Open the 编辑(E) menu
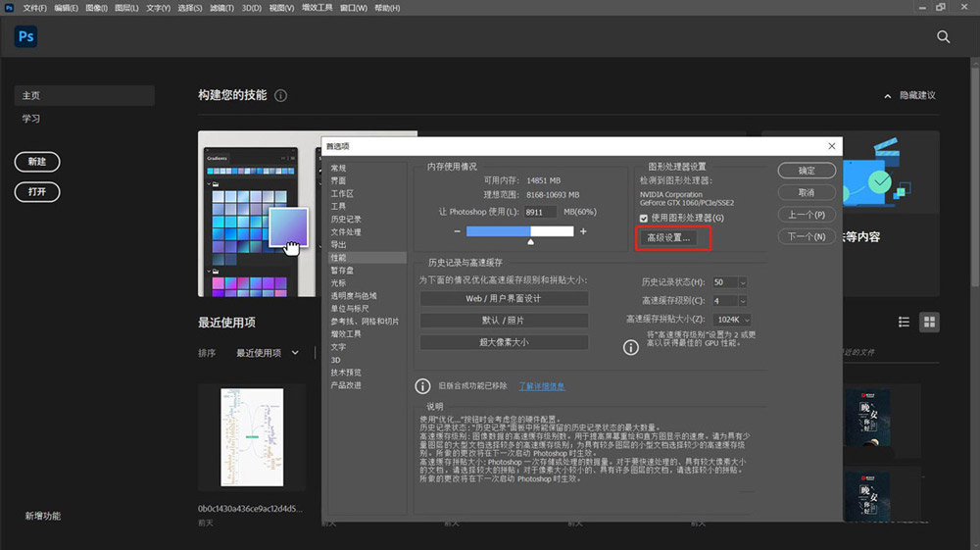This screenshot has width=980, height=550. [66, 8]
